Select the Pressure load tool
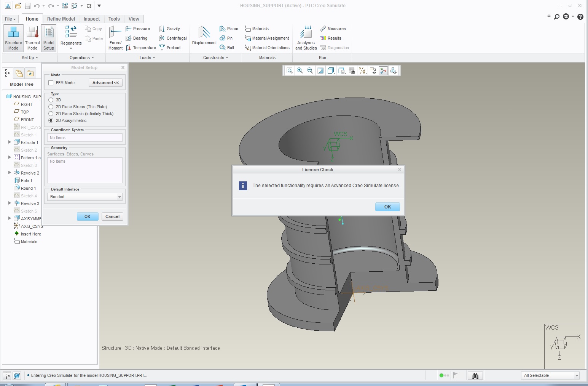 (138, 29)
